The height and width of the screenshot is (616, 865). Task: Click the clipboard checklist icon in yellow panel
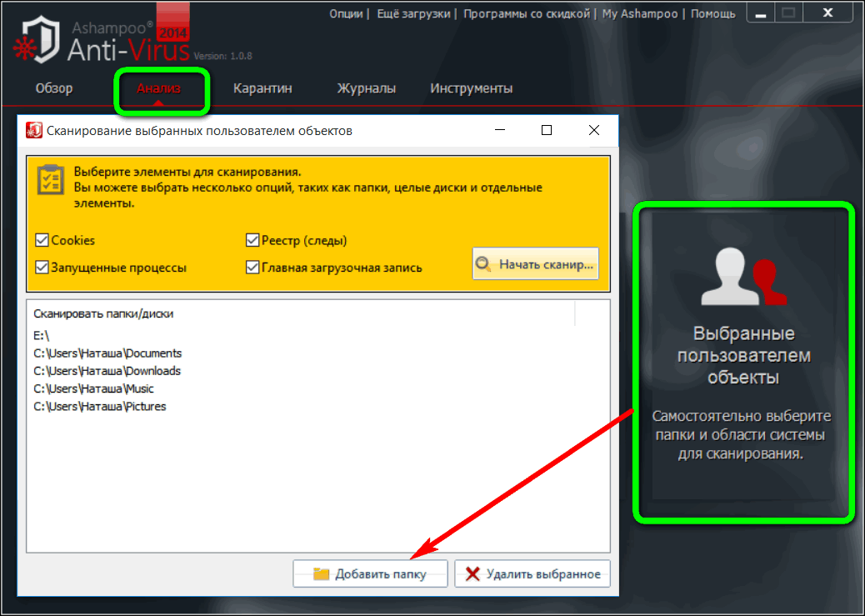pos(52,180)
